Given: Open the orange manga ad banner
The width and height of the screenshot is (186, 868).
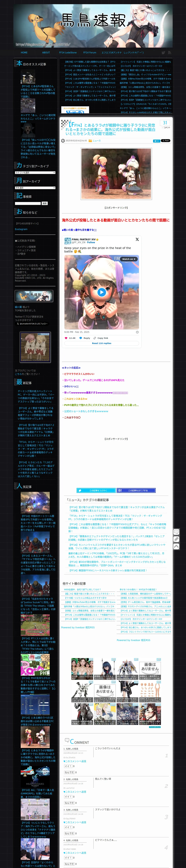Looking at the screenshot, I should (75, 110).
